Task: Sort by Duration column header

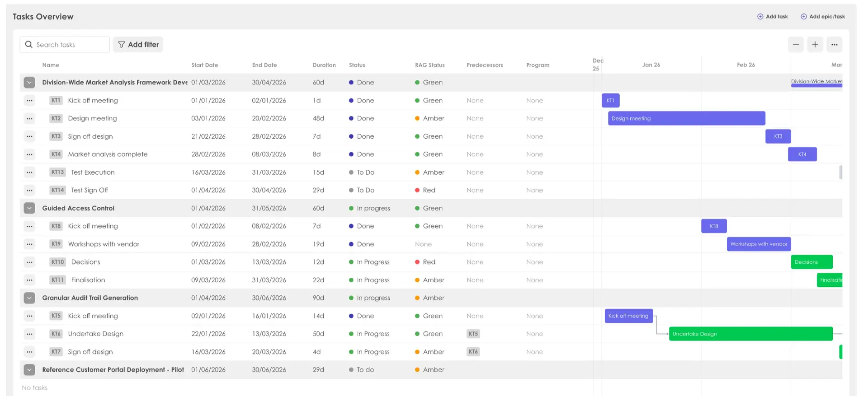Action: pos(324,65)
